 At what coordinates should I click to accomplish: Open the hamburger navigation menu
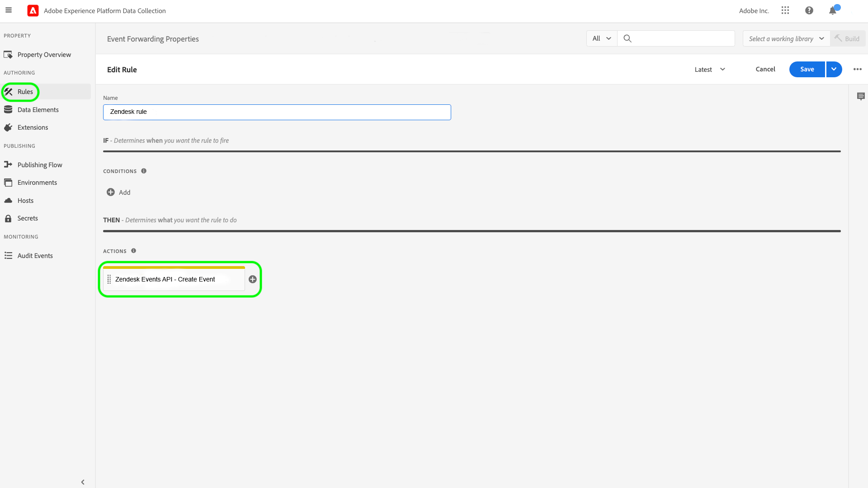9,10
